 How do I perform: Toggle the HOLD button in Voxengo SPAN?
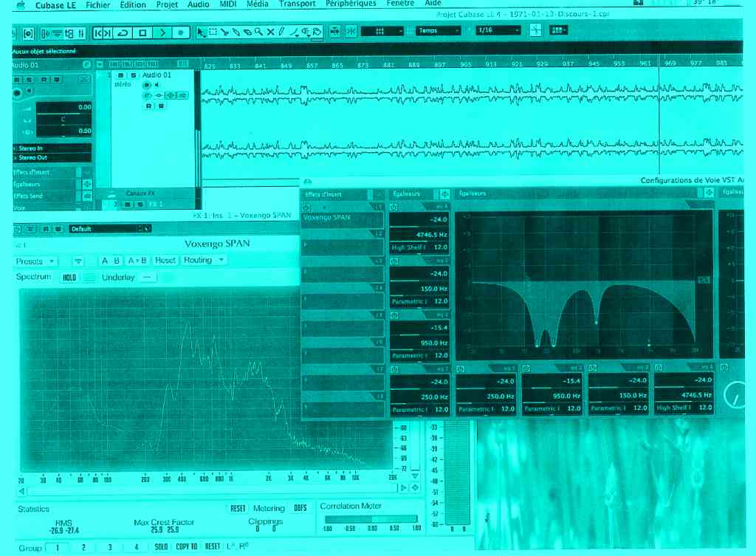(x=69, y=277)
